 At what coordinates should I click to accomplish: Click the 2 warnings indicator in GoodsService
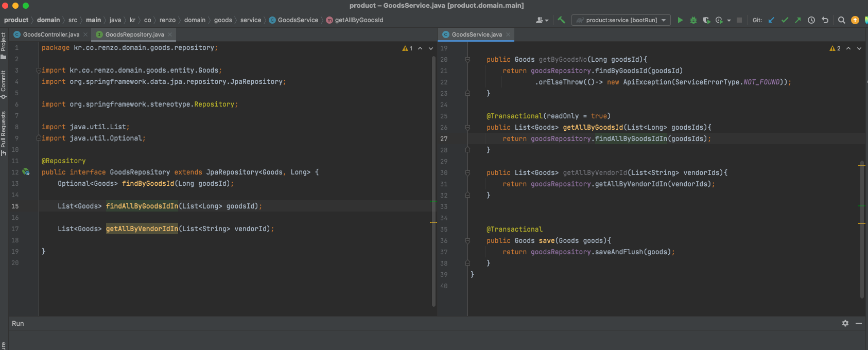point(835,48)
